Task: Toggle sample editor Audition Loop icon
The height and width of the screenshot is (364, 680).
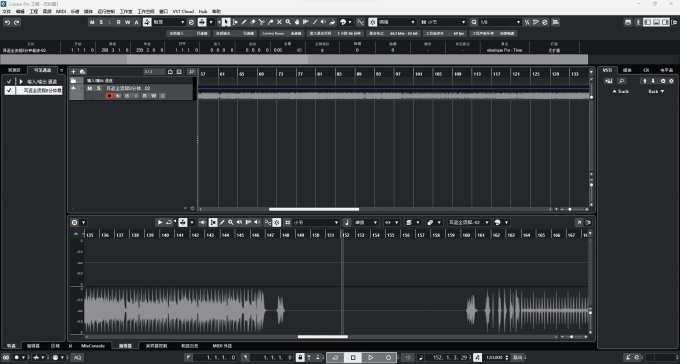Action: (x=169, y=223)
